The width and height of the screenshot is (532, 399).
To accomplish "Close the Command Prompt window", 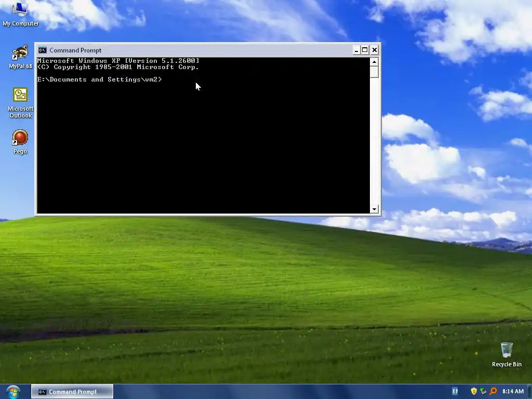I will click(374, 50).
